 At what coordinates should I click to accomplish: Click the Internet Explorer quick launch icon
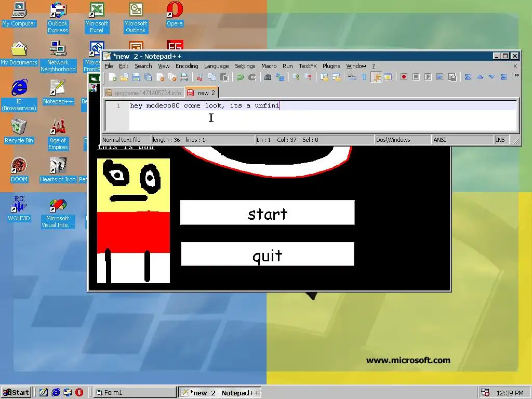point(56,393)
